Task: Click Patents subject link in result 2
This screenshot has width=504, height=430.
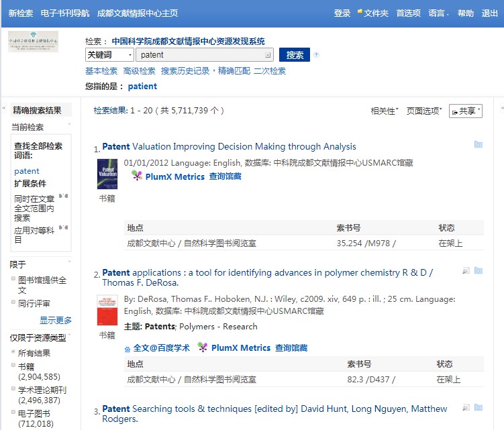Action: click(160, 327)
